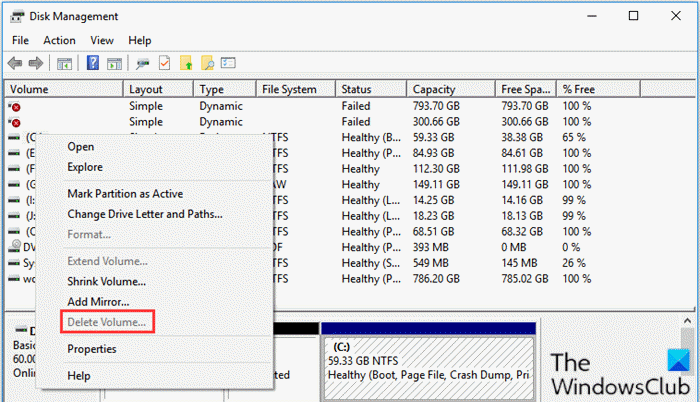The height and width of the screenshot is (402, 700).
Task: Click the 38.38 GB free space cell
Action: (x=521, y=138)
